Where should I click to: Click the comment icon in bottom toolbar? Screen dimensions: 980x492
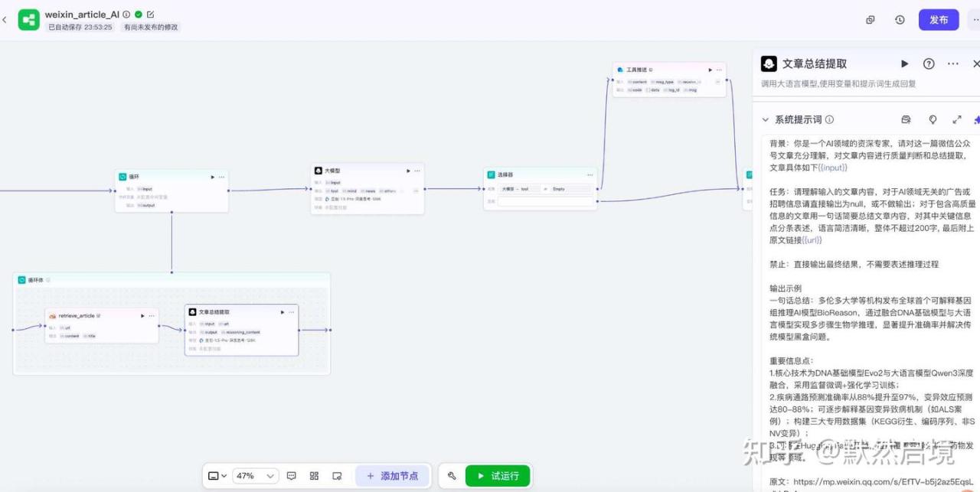(291, 475)
